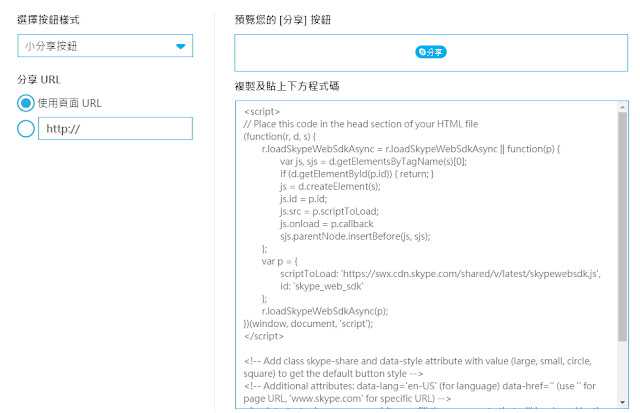640x413 pixels.
Task: Click the scriptToLoad URL line in code
Action: pos(440,274)
